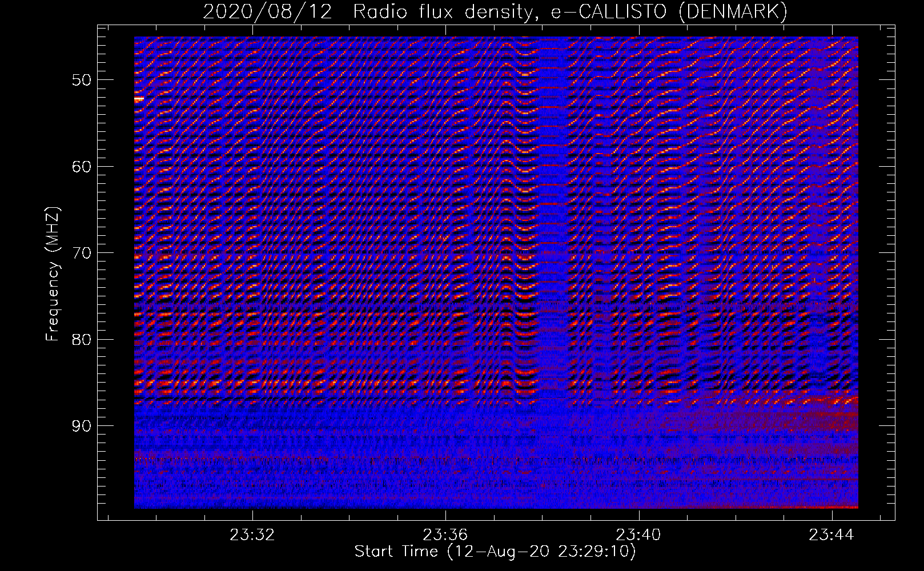Click the 23:32 time tick label
This screenshot has width=924, height=571.
click(252, 534)
